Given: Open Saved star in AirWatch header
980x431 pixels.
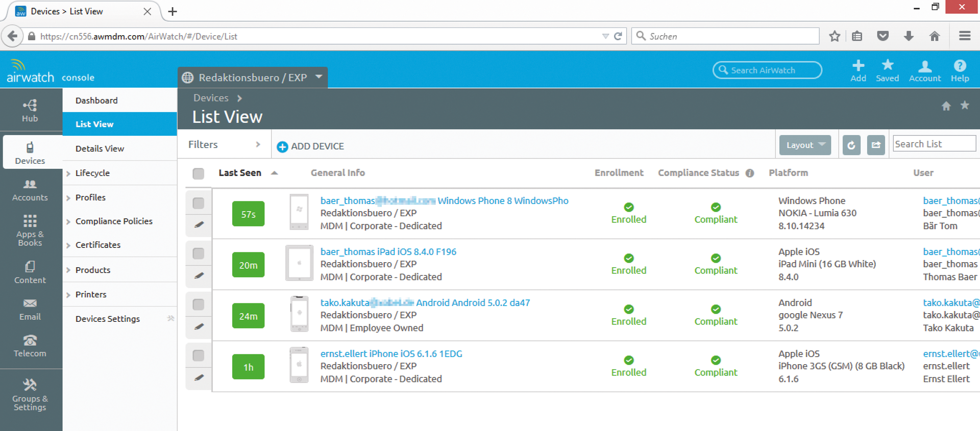Looking at the screenshot, I should click(888, 70).
